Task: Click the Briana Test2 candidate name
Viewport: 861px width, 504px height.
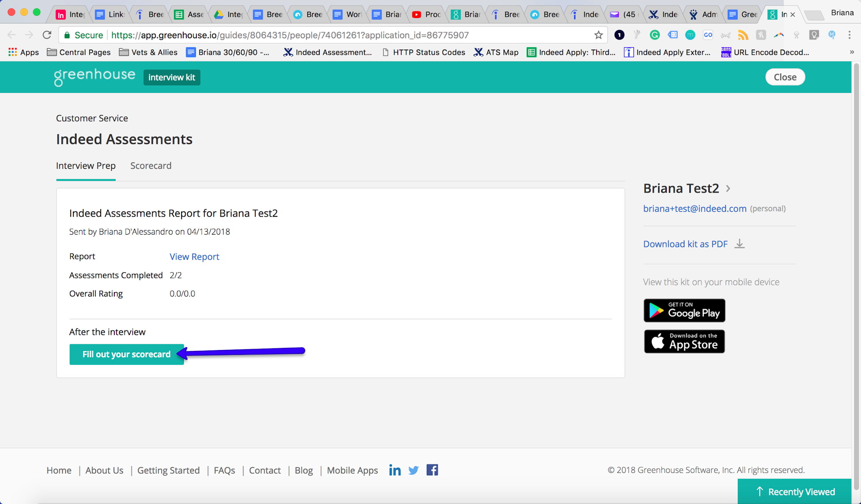Action: click(x=681, y=188)
